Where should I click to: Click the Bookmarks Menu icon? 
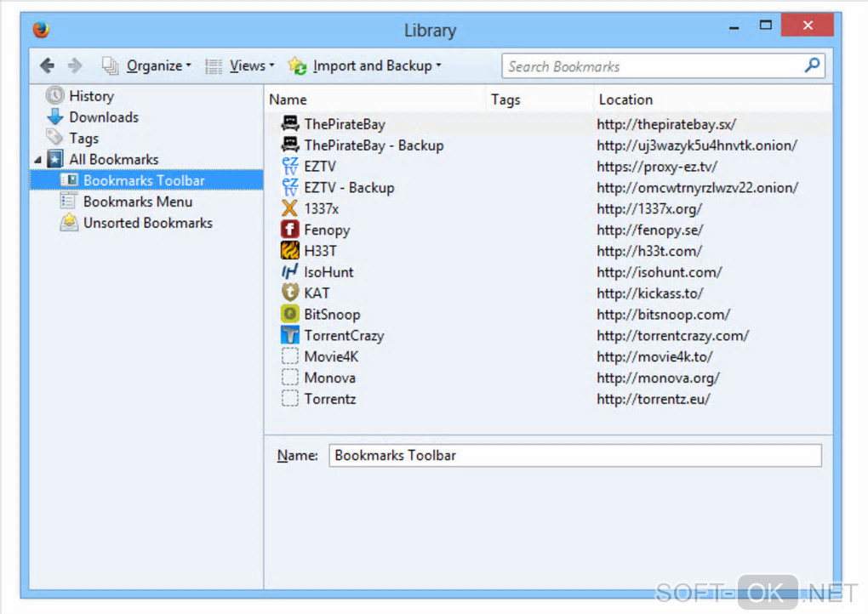[x=68, y=202]
